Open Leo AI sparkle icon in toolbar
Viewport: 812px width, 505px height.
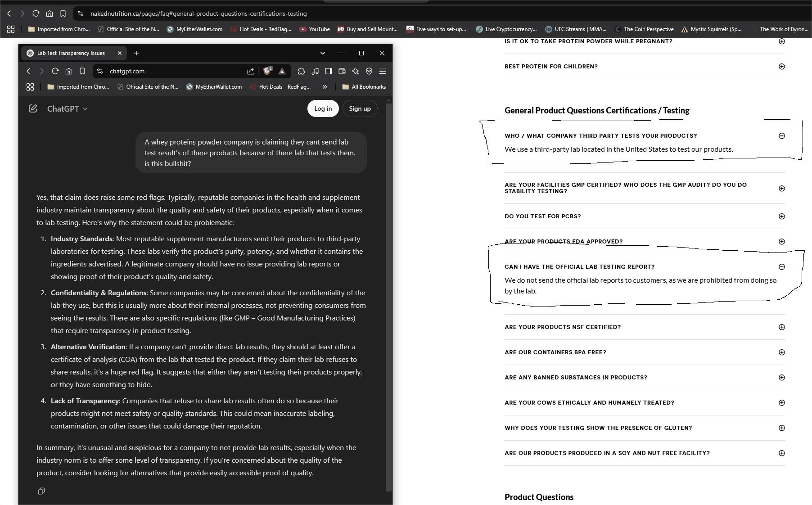(x=356, y=71)
